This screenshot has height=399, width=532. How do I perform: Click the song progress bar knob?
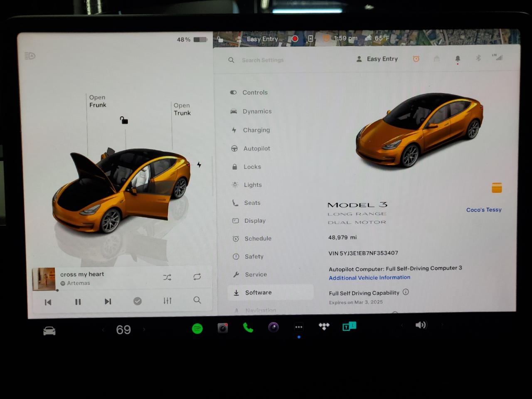point(57,290)
